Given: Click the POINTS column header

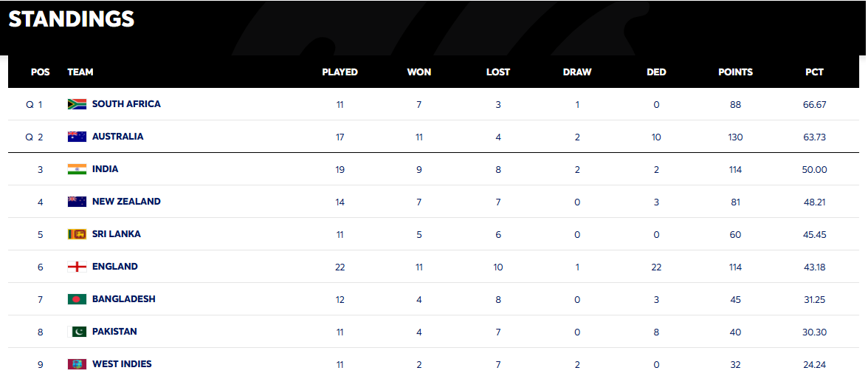Looking at the screenshot, I should [x=735, y=72].
